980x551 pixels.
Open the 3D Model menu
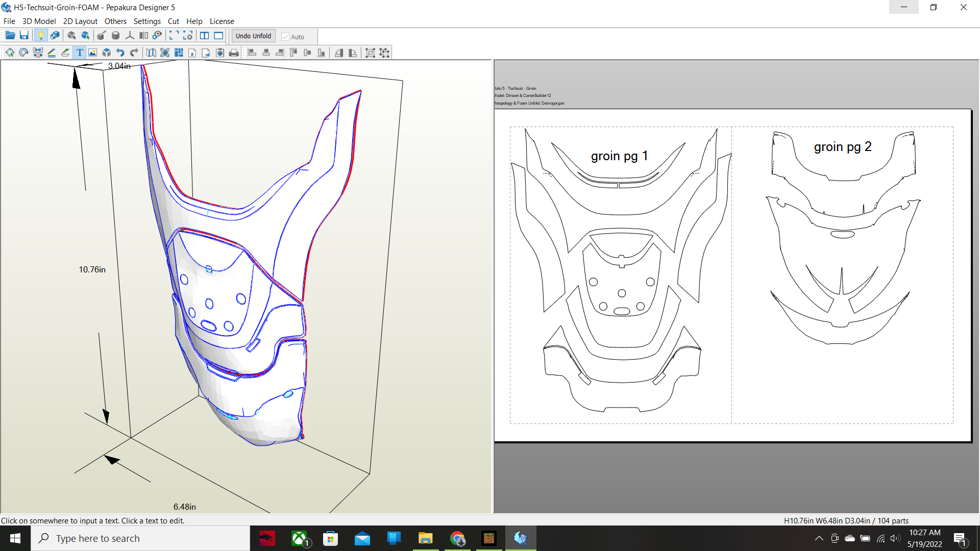click(39, 21)
